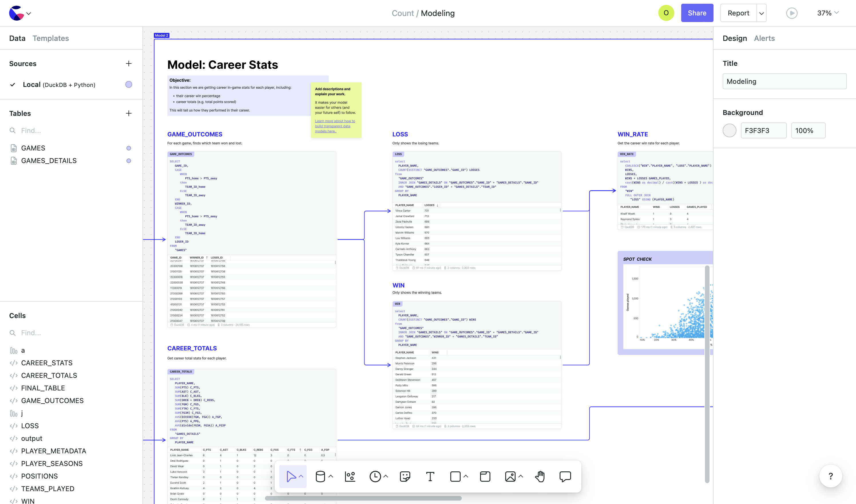Image resolution: width=856 pixels, height=504 pixels.
Task: Select the text tool
Action: point(430,477)
